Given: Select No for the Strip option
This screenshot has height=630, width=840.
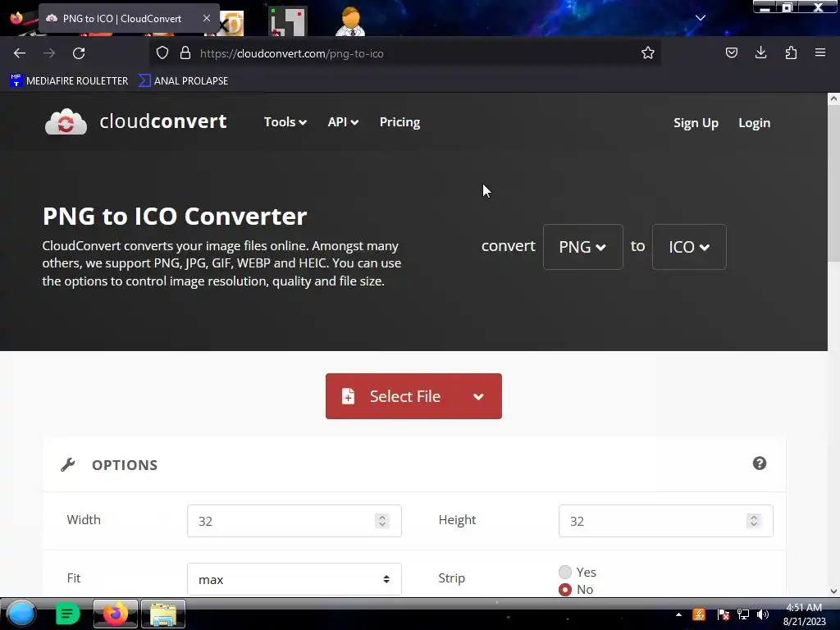Looking at the screenshot, I should pyautogui.click(x=565, y=589).
